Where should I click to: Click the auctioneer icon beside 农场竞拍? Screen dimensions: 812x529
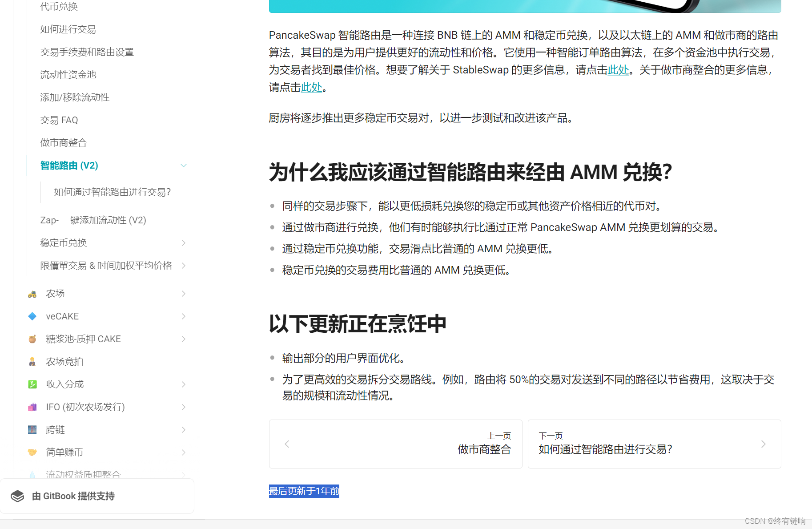[32, 362]
